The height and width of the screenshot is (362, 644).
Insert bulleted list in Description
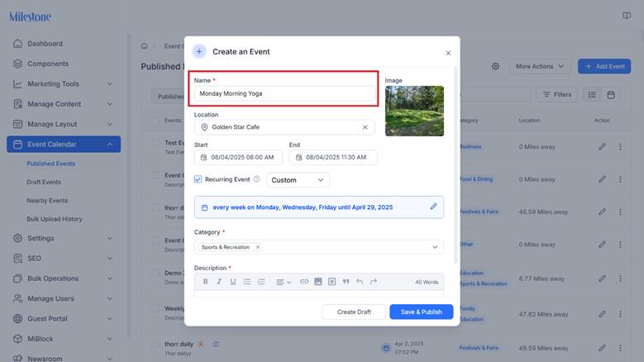[247, 282]
